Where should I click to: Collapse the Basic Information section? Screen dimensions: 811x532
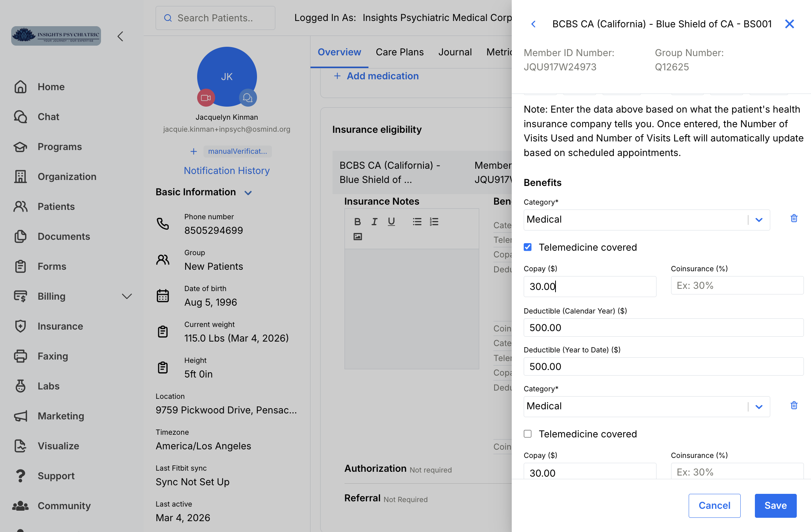click(x=248, y=193)
